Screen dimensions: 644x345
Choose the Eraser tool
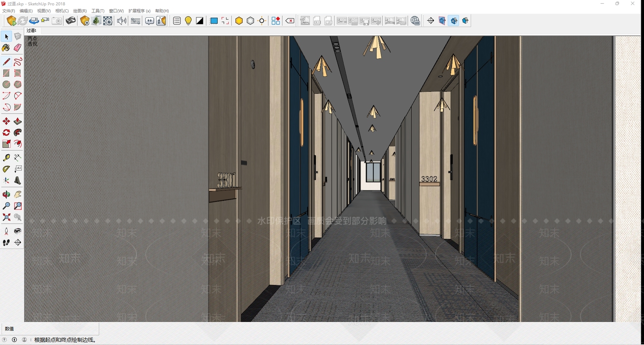18,48
